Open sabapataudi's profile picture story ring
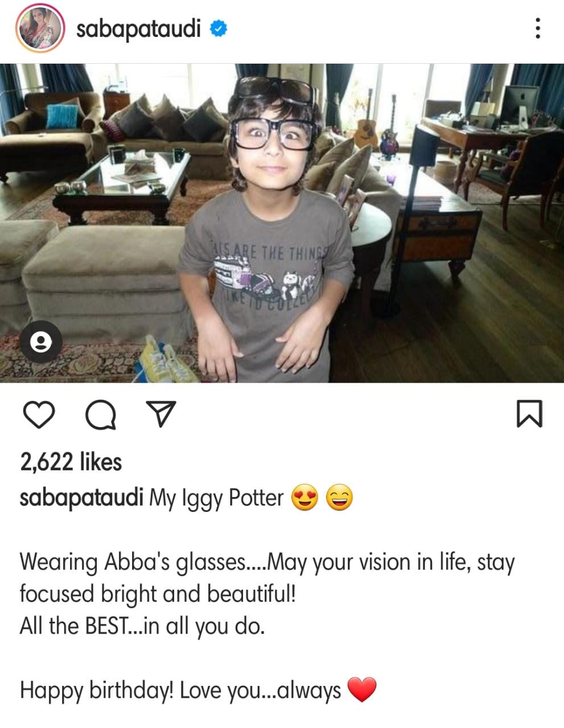The image size is (564, 728). pyautogui.click(x=39, y=28)
